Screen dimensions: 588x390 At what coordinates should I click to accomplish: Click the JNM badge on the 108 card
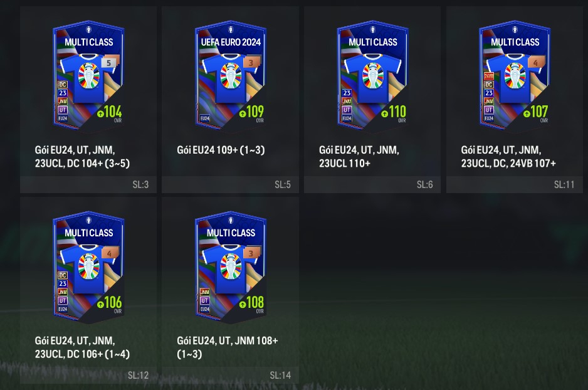(205, 292)
